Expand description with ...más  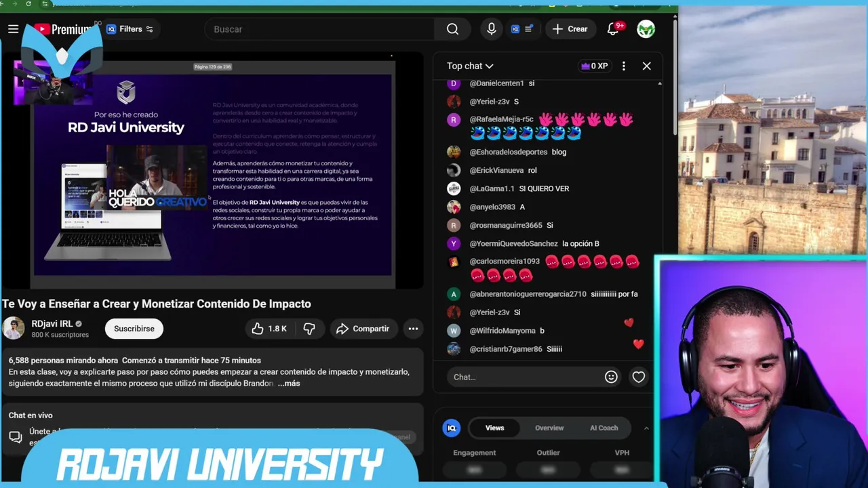289,384
